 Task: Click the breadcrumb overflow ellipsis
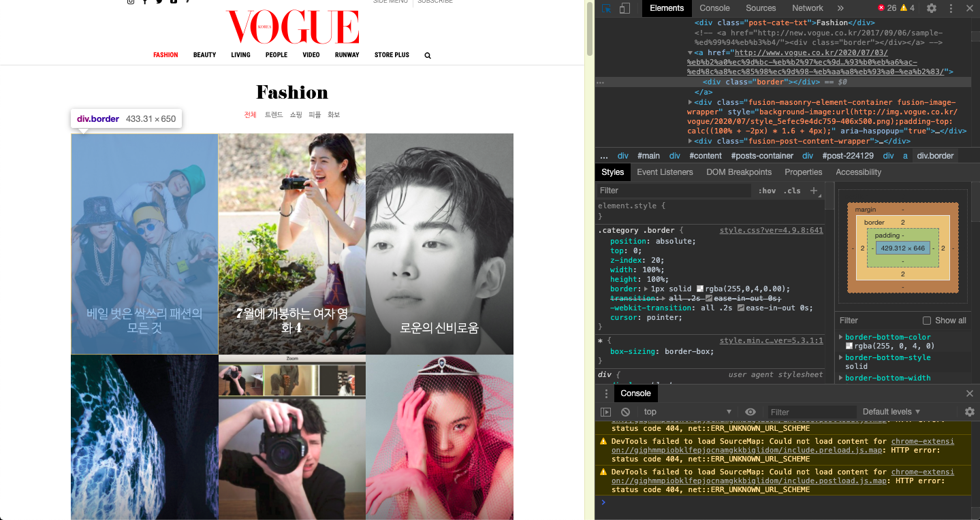[x=604, y=156]
